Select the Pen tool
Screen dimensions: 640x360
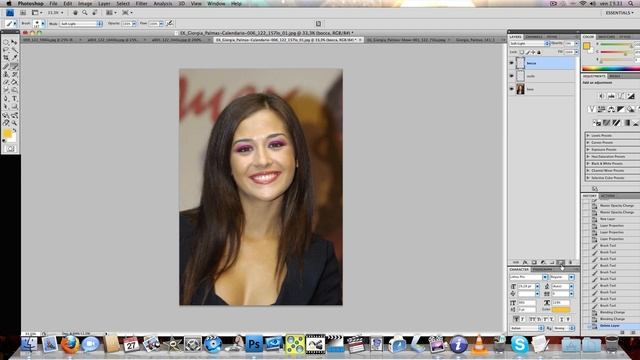pos(6,98)
